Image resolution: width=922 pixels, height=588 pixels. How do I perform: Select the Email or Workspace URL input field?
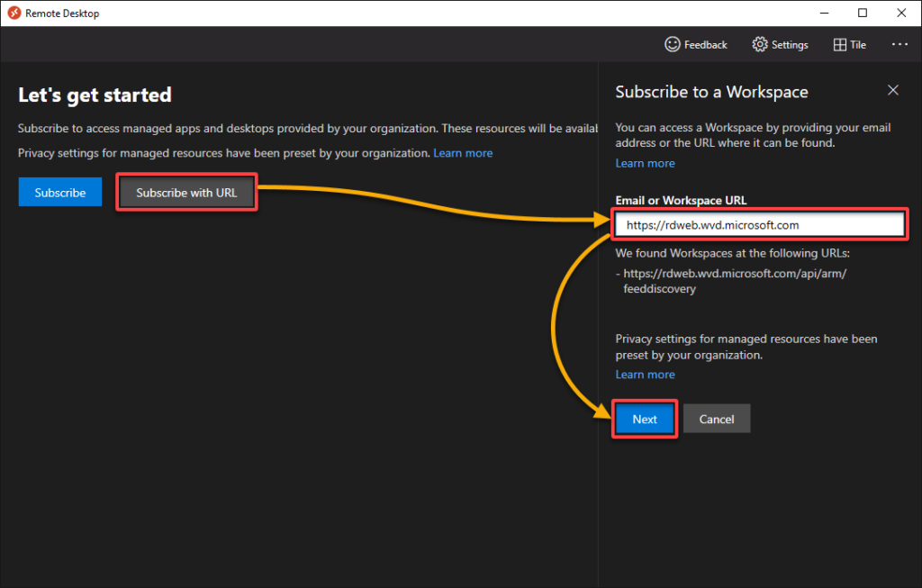tap(759, 224)
